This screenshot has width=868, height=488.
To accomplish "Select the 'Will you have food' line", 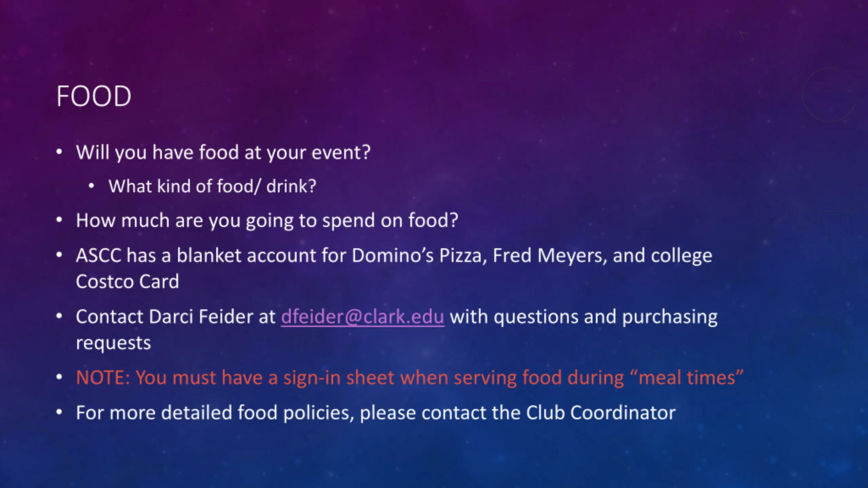I will pyautogui.click(x=223, y=152).
